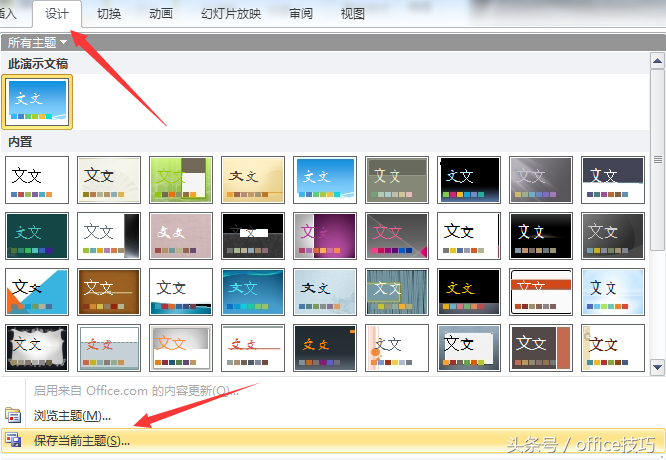Apply the dark teal theme with green text
The width and height of the screenshot is (666, 460).
click(x=37, y=236)
